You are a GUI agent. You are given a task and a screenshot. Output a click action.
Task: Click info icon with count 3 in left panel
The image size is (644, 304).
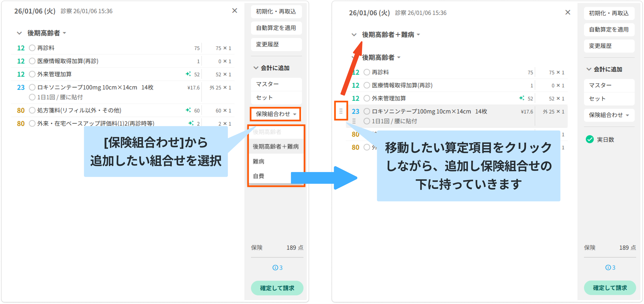pyautogui.click(x=275, y=267)
